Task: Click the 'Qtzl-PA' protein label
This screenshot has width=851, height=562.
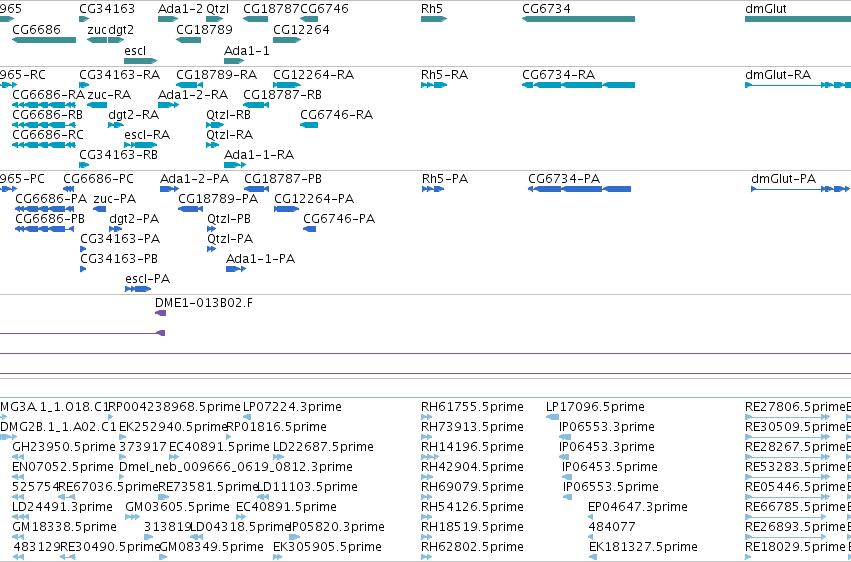Action: pyautogui.click(x=230, y=239)
